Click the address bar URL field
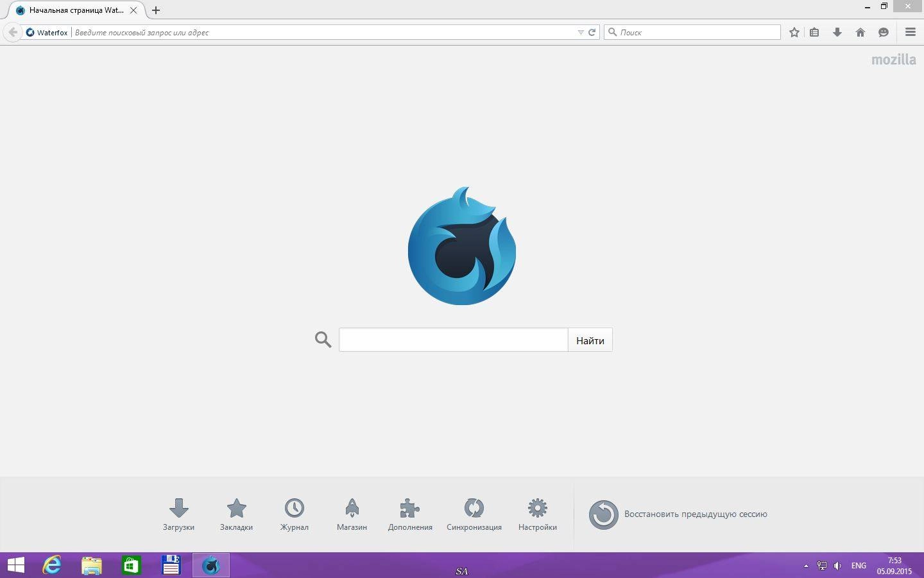Viewport: 924px width, 578px height. 324,32
